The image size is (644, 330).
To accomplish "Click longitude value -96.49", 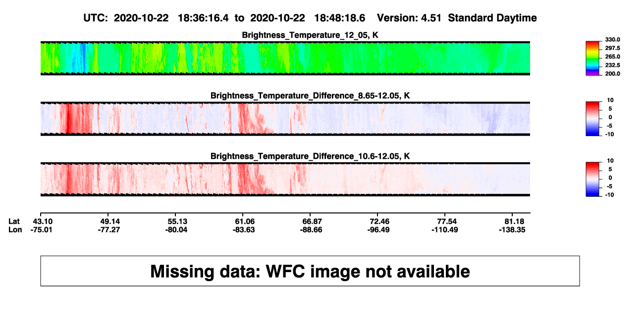I will [378, 230].
